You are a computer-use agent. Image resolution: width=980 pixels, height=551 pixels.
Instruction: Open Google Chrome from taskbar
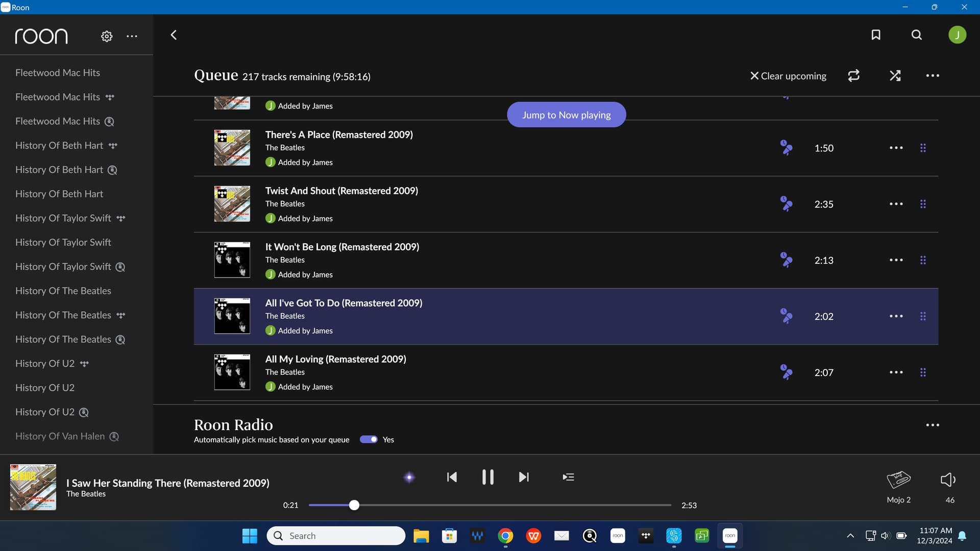[x=505, y=536]
